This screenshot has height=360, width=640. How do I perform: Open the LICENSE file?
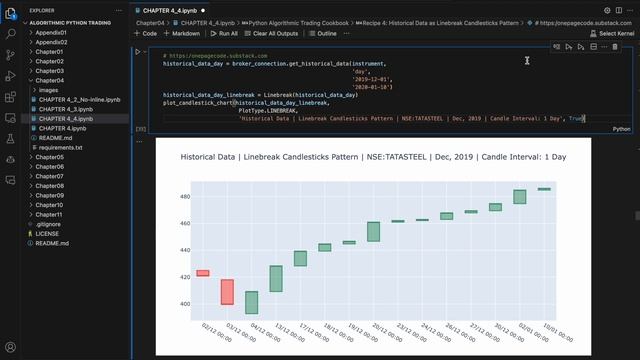[x=47, y=234]
